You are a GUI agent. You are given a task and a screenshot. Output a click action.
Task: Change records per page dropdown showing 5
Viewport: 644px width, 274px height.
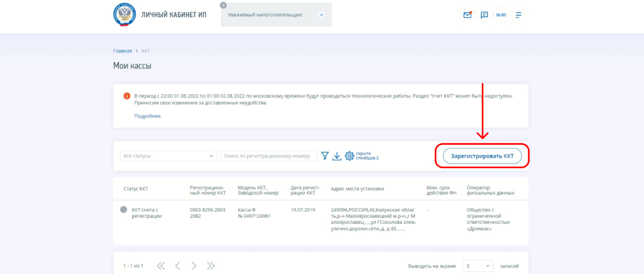coord(478,266)
